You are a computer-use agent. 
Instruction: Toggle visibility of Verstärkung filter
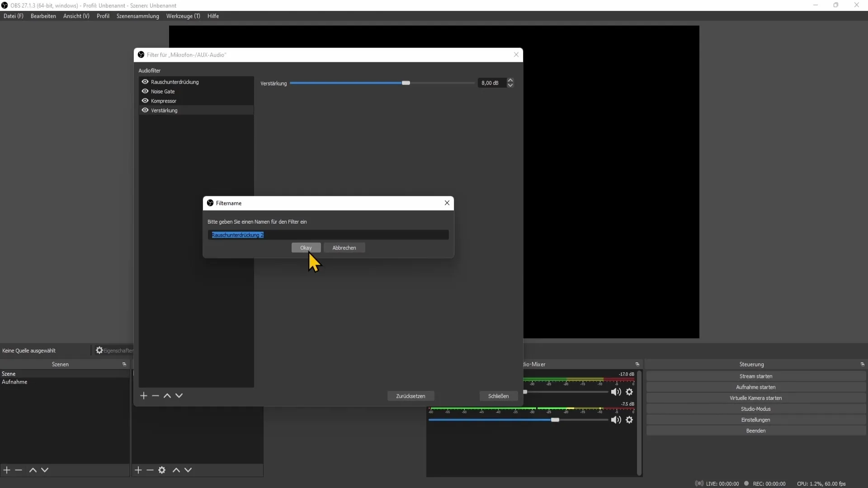tap(145, 110)
